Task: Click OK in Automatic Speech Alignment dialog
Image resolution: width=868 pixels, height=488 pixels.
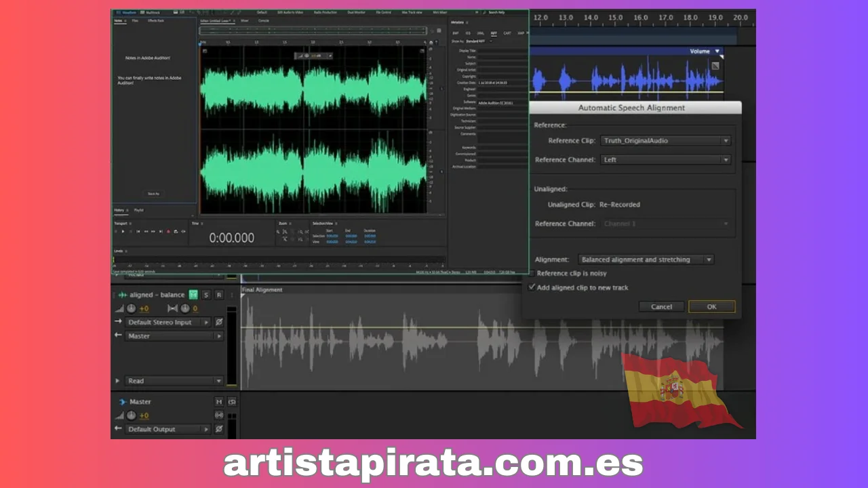Action: tap(711, 306)
